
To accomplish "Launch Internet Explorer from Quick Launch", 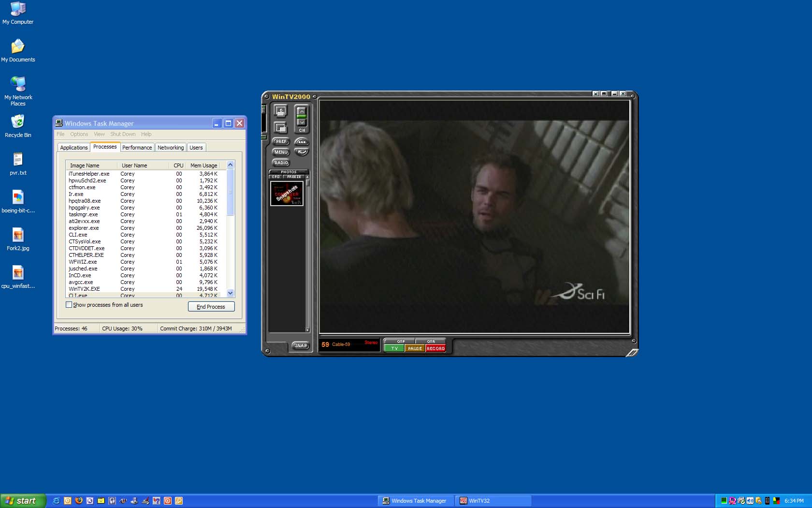I will click(x=57, y=501).
